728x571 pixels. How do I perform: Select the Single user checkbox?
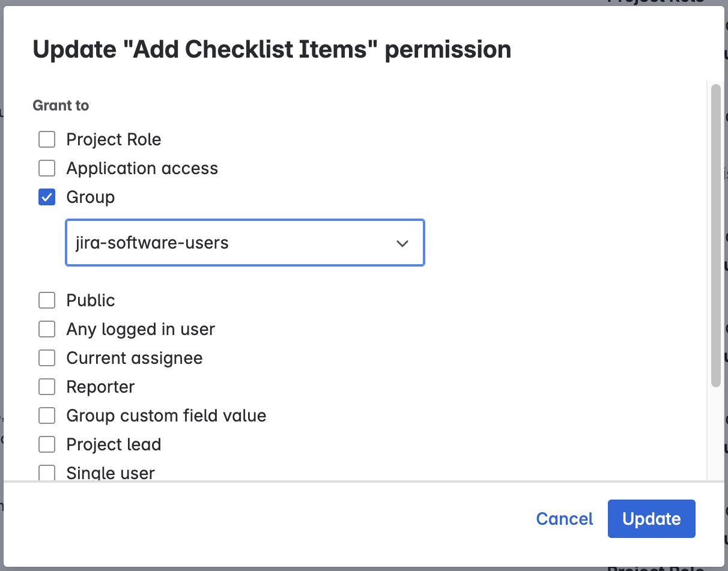47,473
